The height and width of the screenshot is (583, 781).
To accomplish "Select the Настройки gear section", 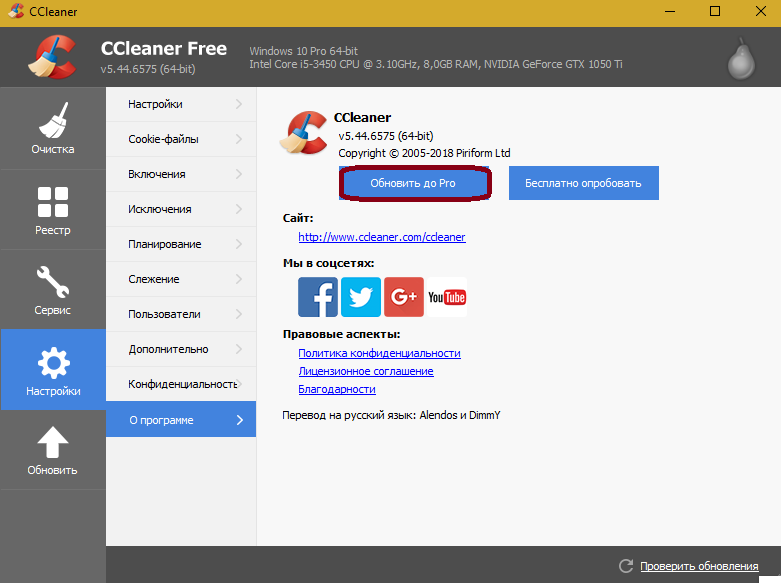I will pyautogui.click(x=52, y=369).
